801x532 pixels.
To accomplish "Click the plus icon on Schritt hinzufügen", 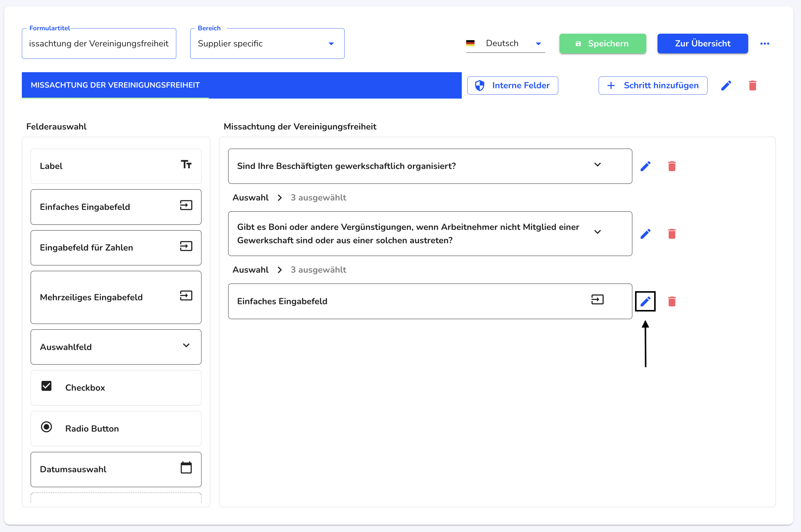I will (x=611, y=86).
